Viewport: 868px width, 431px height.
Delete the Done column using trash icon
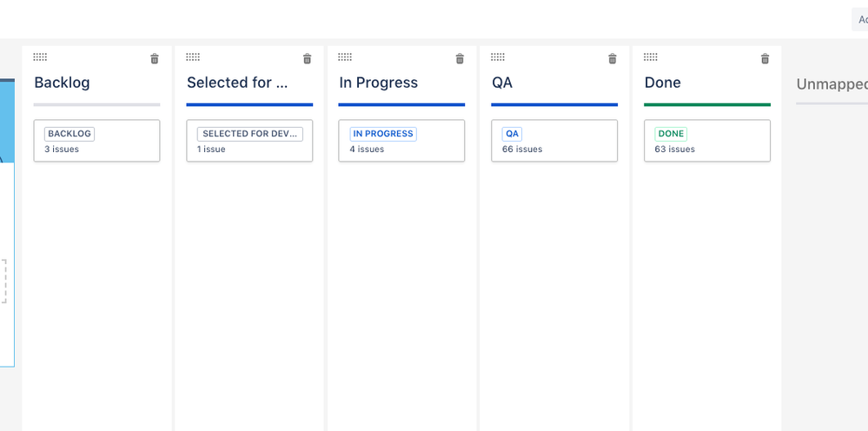click(765, 58)
